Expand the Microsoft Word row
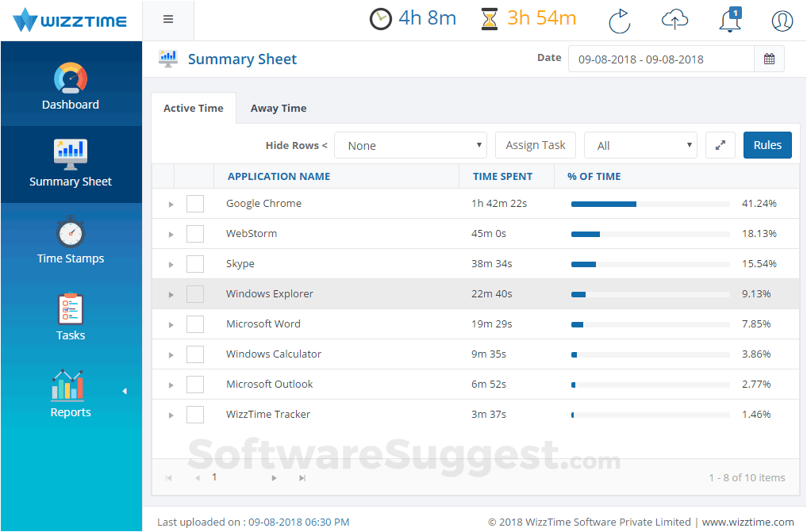The width and height of the screenshot is (807, 532). click(x=171, y=325)
